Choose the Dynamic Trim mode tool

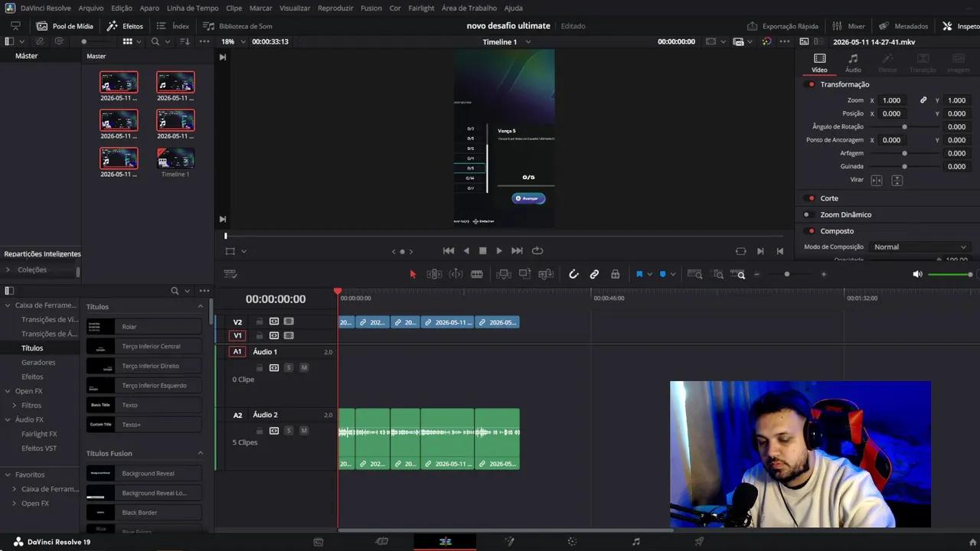(456, 274)
